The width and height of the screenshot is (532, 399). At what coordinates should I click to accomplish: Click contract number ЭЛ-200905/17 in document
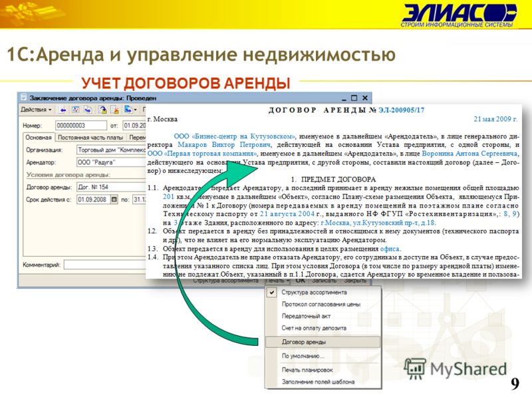402,110
